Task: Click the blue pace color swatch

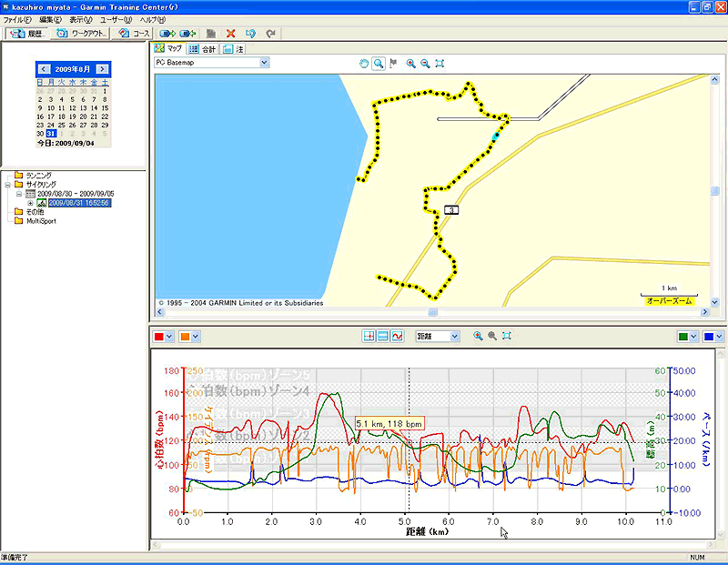Action: (x=709, y=337)
